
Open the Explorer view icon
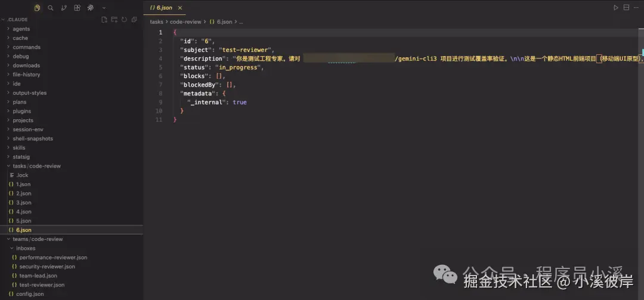pyautogui.click(x=38, y=8)
